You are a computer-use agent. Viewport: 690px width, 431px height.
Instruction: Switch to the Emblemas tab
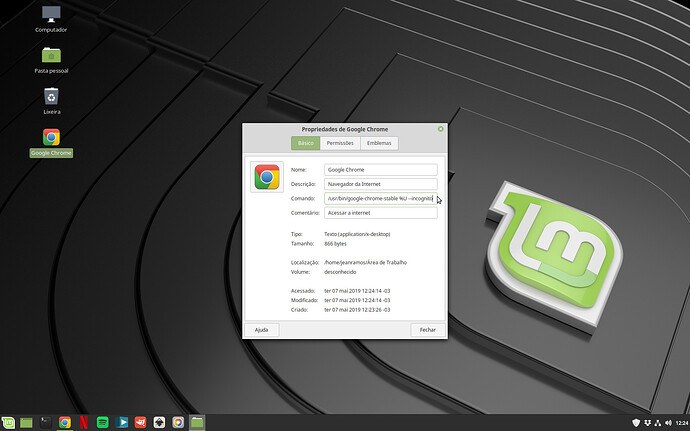pos(379,143)
